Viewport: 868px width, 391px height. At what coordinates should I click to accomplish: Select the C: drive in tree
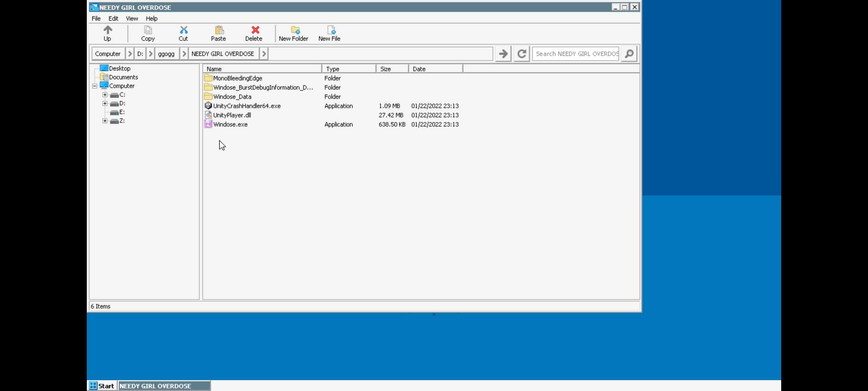(122, 94)
